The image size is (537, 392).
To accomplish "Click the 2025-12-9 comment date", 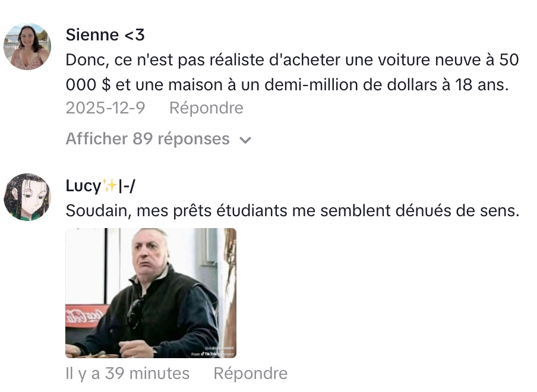I will (x=106, y=108).
